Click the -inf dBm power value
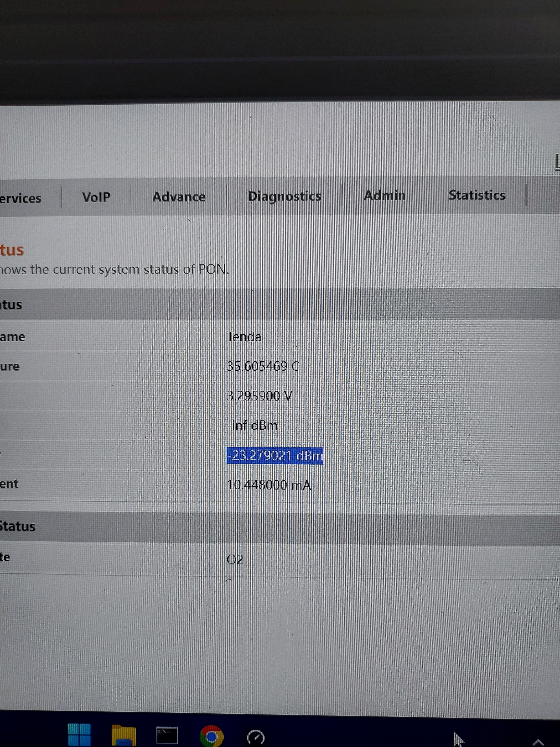 252,426
